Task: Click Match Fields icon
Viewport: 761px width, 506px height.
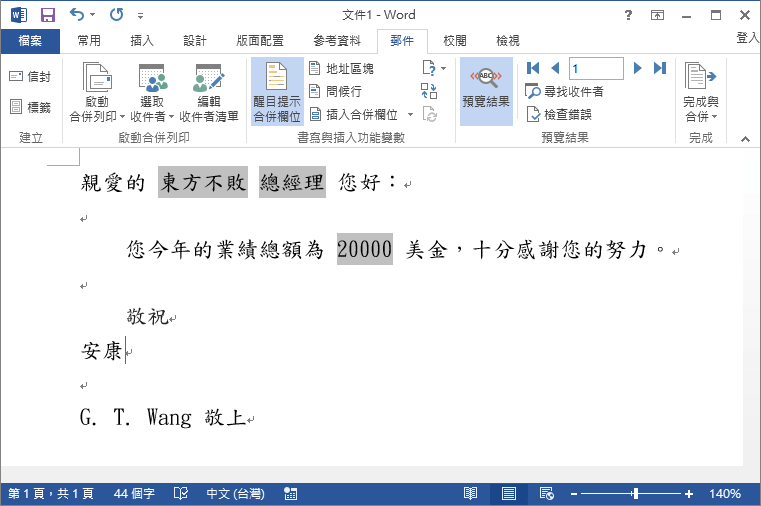Action: click(429, 91)
